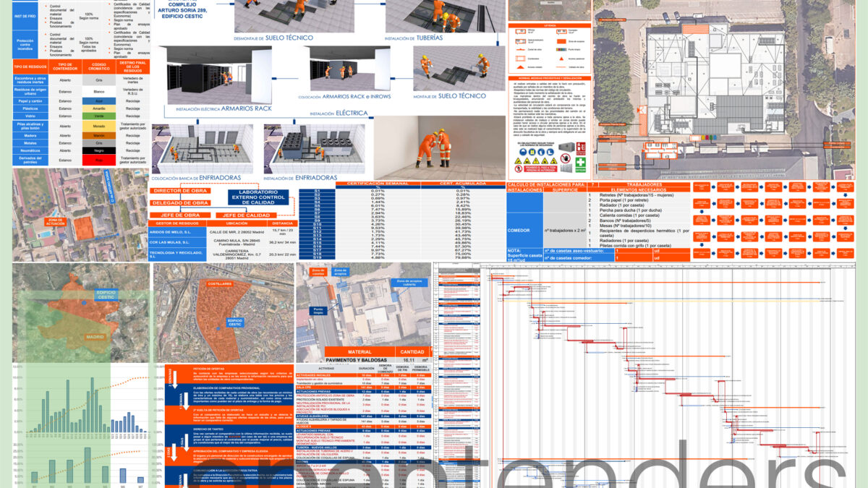This screenshot has height=488, width=868.
Task: Click the "Marrón" color cell for Madera
Action: tap(99, 135)
